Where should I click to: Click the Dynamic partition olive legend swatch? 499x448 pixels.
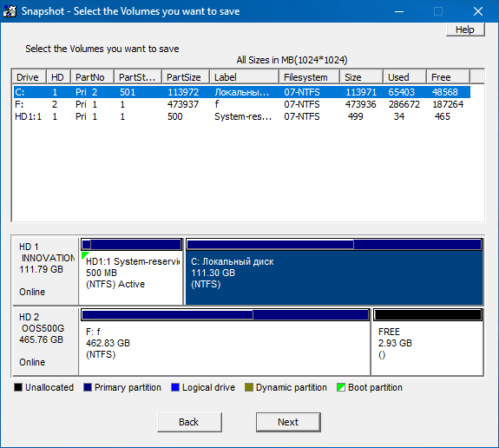[x=249, y=387]
